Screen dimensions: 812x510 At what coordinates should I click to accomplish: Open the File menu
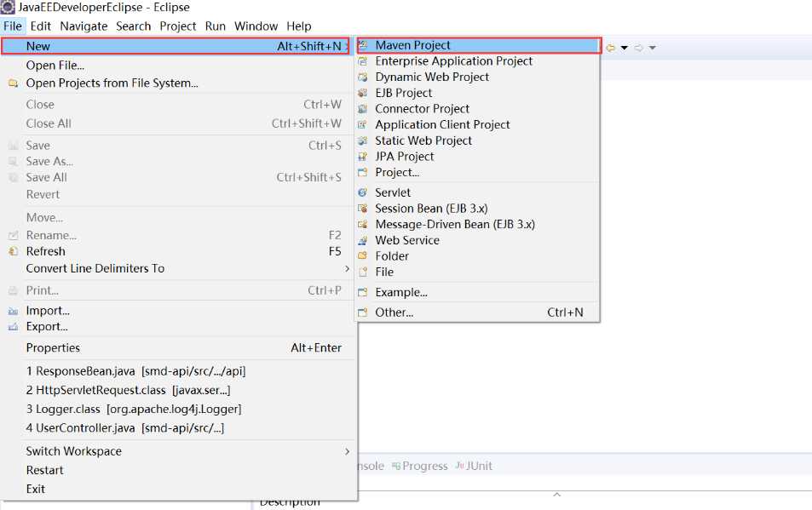coord(13,26)
